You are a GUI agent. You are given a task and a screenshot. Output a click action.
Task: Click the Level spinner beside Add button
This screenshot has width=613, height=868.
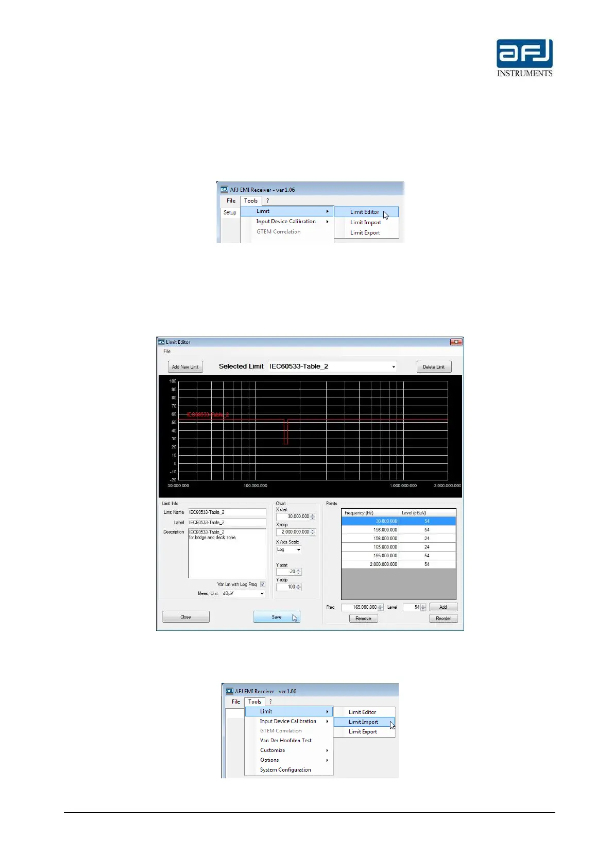(423, 607)
